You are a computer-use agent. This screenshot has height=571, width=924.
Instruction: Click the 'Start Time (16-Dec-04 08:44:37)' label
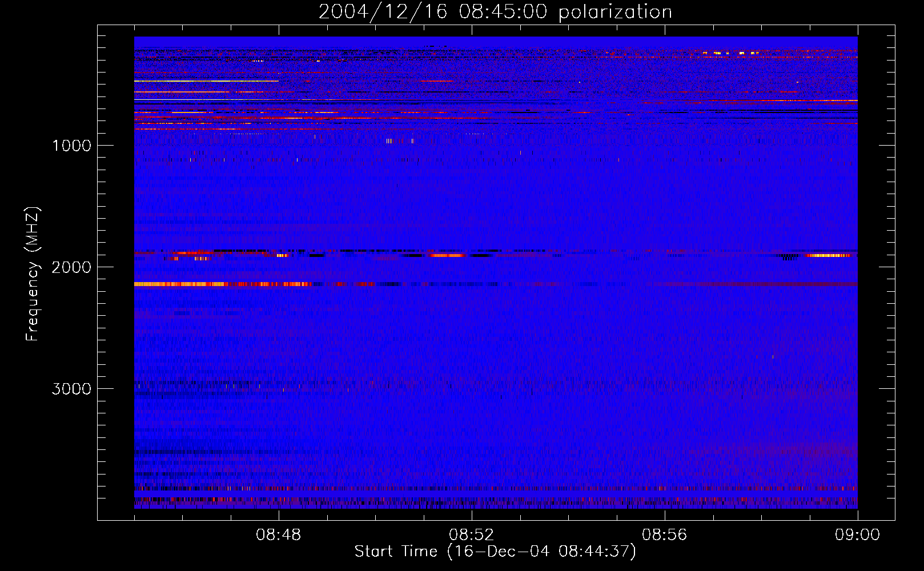pyautogui.click(x=495, y=552)
